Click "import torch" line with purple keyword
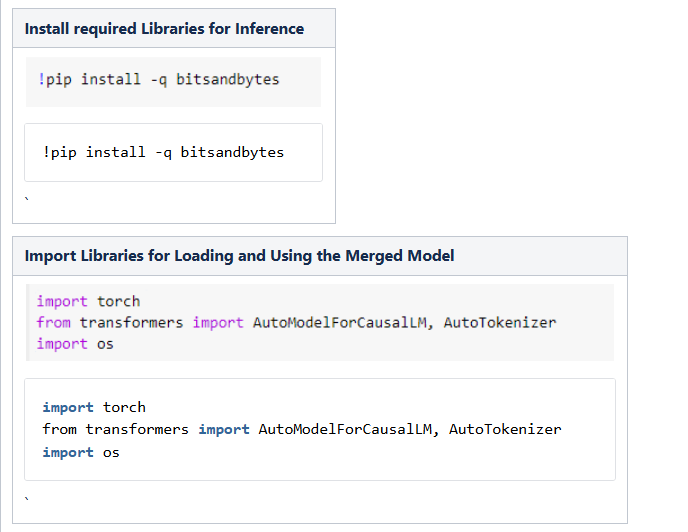The width and height of the screenshot is (688, 532). (x=88, y=302)
